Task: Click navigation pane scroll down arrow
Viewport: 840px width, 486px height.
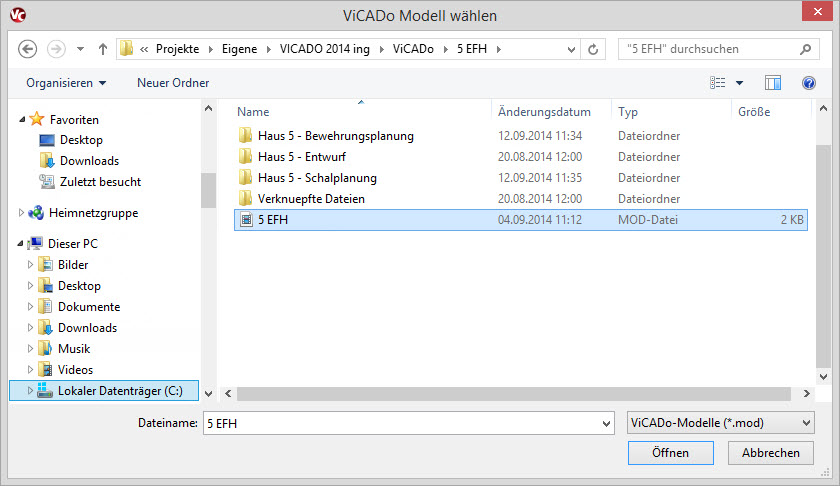Action: 208,393
